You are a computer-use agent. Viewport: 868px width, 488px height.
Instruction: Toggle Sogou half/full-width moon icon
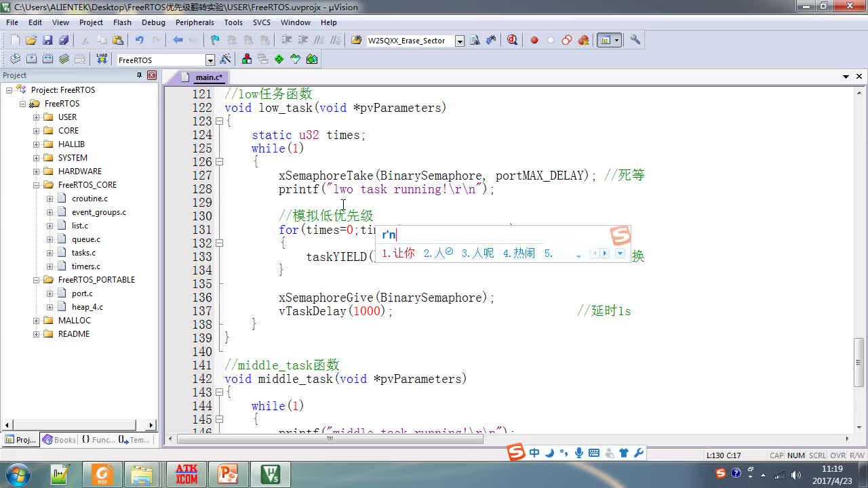[x=550, y=453]
